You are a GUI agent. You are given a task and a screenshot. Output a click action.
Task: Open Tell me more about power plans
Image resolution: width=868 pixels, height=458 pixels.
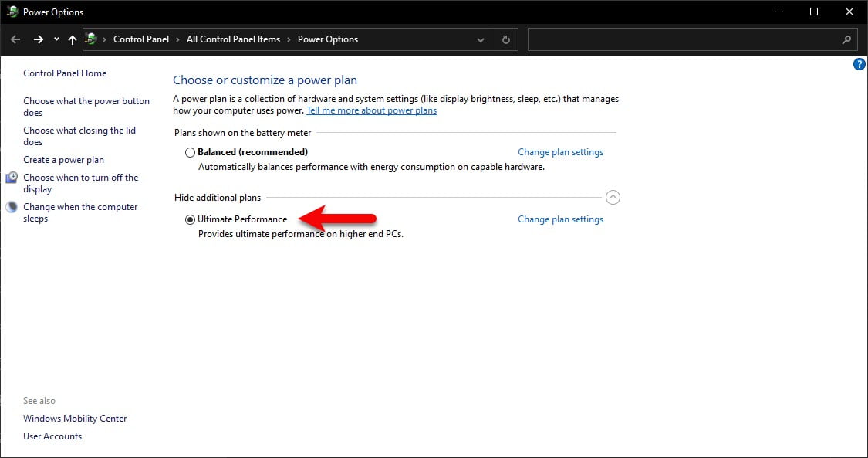[x=371, y=110]
